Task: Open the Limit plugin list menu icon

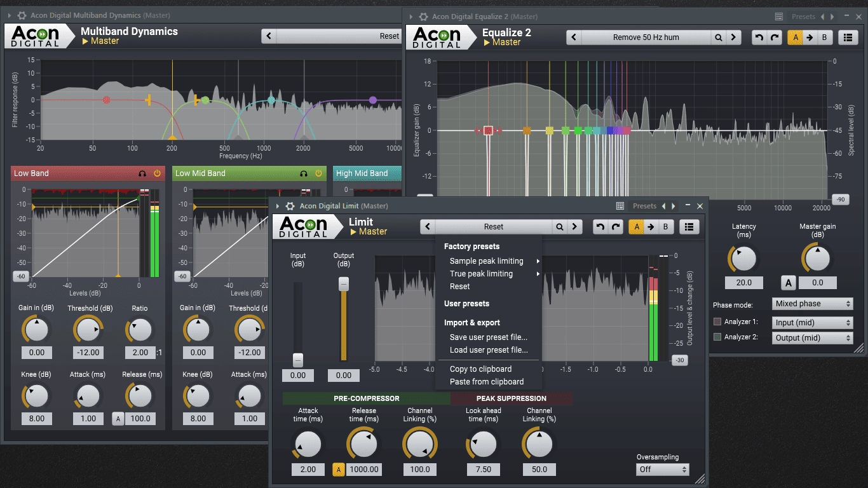Action: [x=689, y=227]
